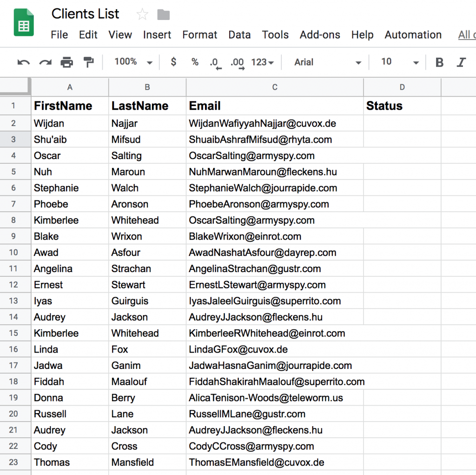Select ErnestLStewart@armyspy.com email cell
Viewport: 476px width, 475px height.
[x=275, y=285]
